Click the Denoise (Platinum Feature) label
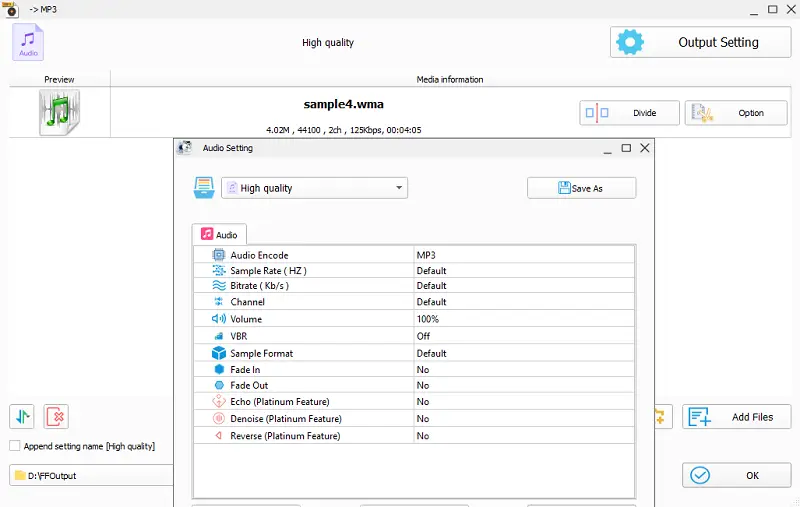 (x=286, y=418)
